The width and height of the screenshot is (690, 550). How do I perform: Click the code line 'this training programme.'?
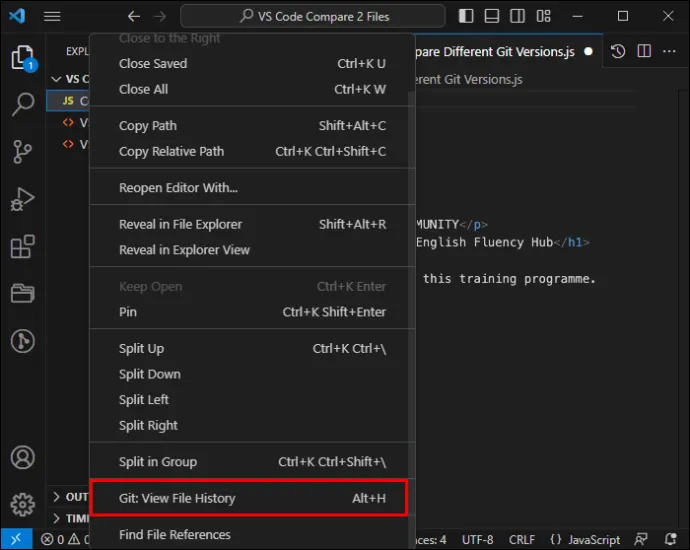[x=509, y=279]
